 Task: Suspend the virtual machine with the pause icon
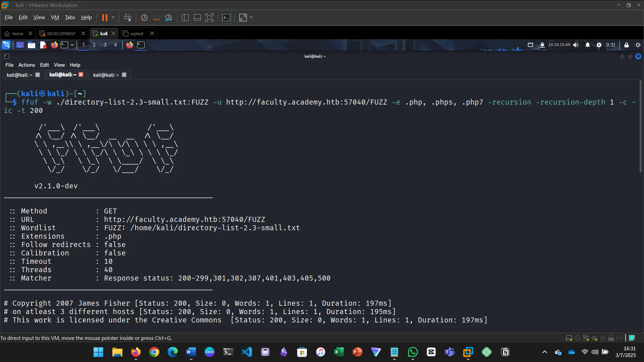pos(105,17)
